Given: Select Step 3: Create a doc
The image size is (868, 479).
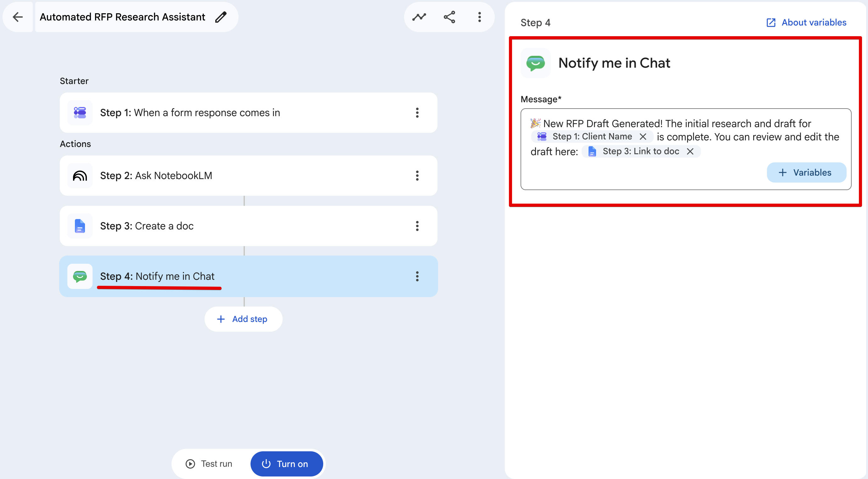Looking at the screenshot, I should (x=248, y=226).
